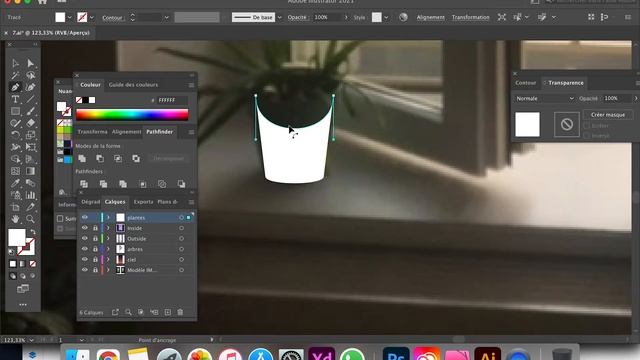Viewport: 640px width, 360px height.
Task: Hide the Outside layer
Action: [84, 238]
